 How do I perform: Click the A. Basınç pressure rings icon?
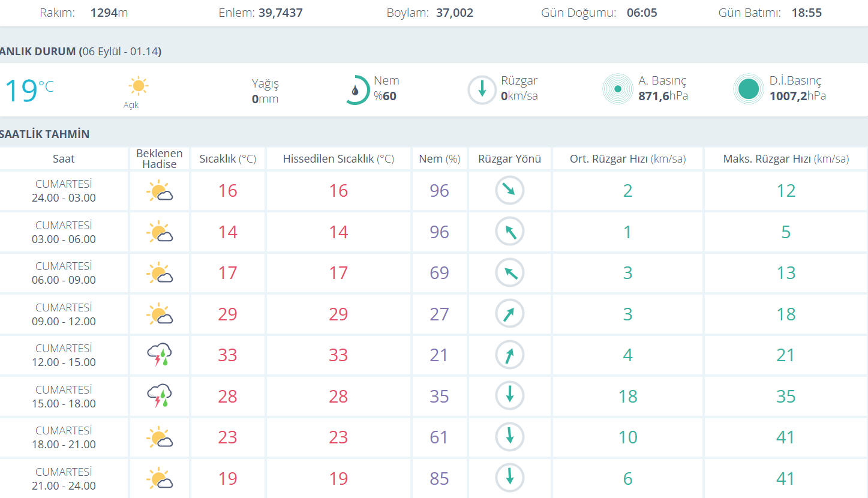click(617, 89)
